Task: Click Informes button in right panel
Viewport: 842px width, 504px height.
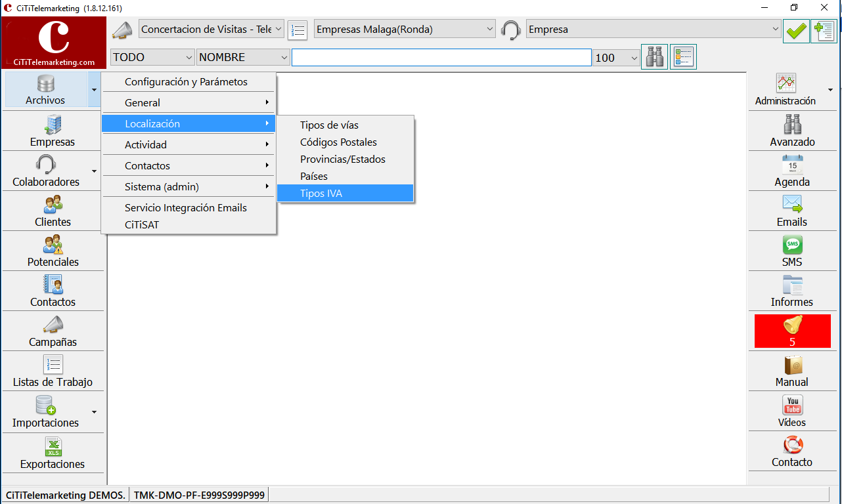Action: 792,291
